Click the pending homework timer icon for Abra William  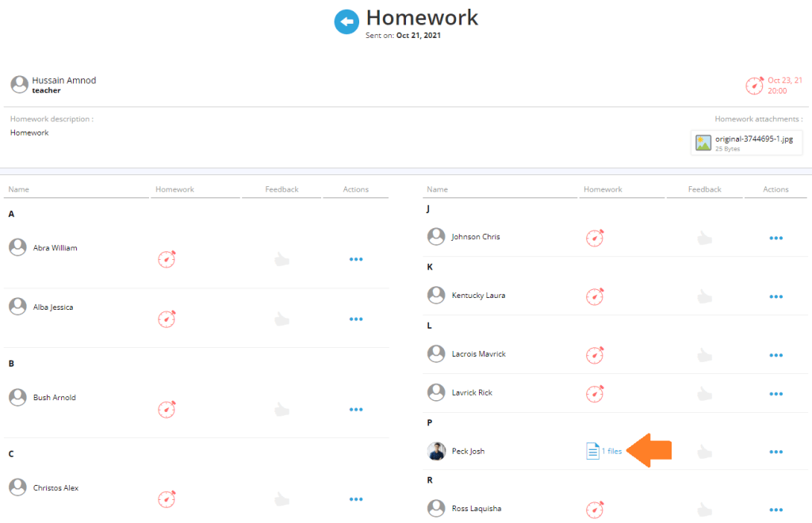(167, 258)
